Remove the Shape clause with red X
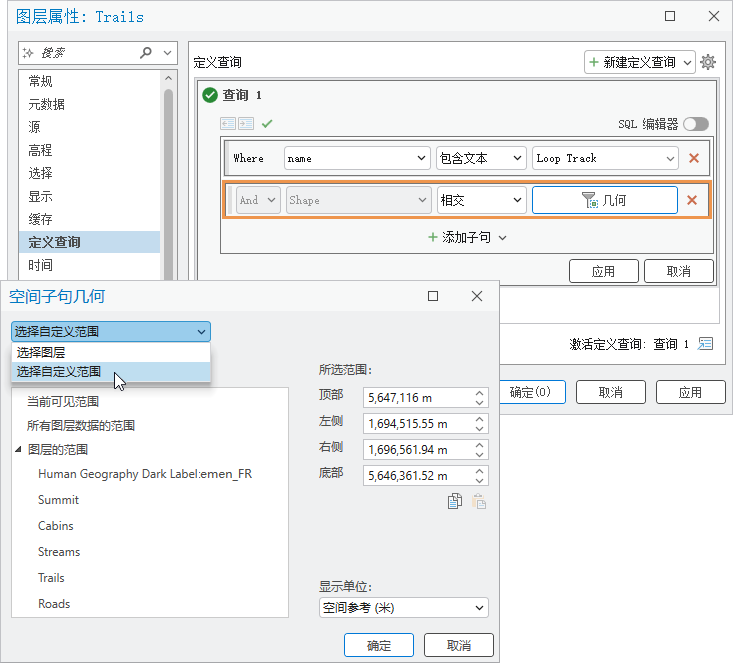 tap(691, 200)
